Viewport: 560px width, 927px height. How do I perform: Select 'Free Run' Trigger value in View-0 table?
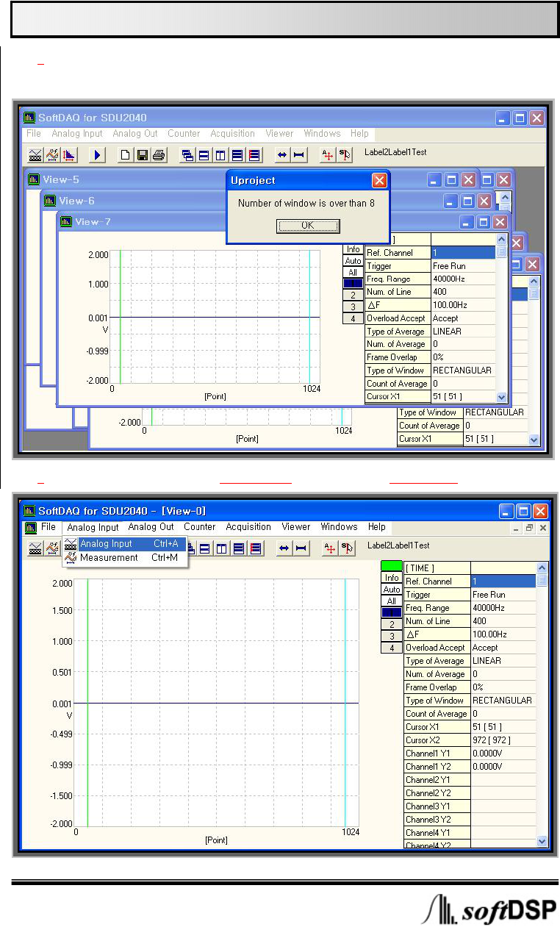pyautogui.click(x=503, y=595)
